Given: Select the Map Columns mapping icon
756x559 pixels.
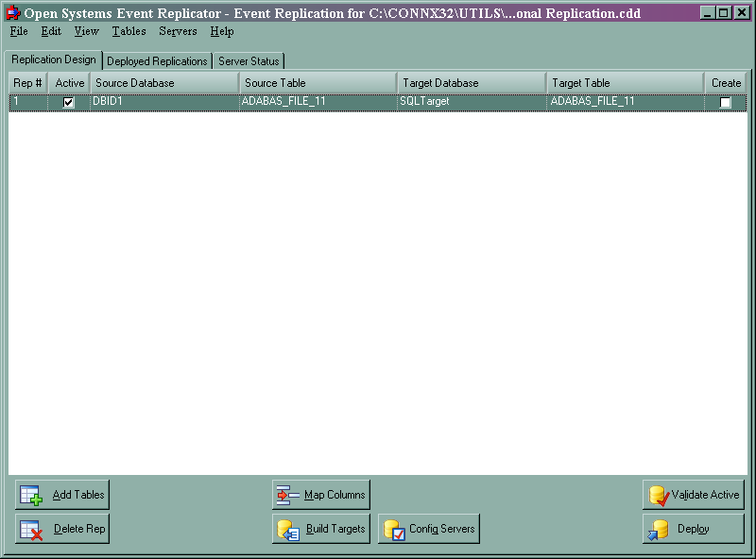Looking at the screenshot, I should 288,494.
